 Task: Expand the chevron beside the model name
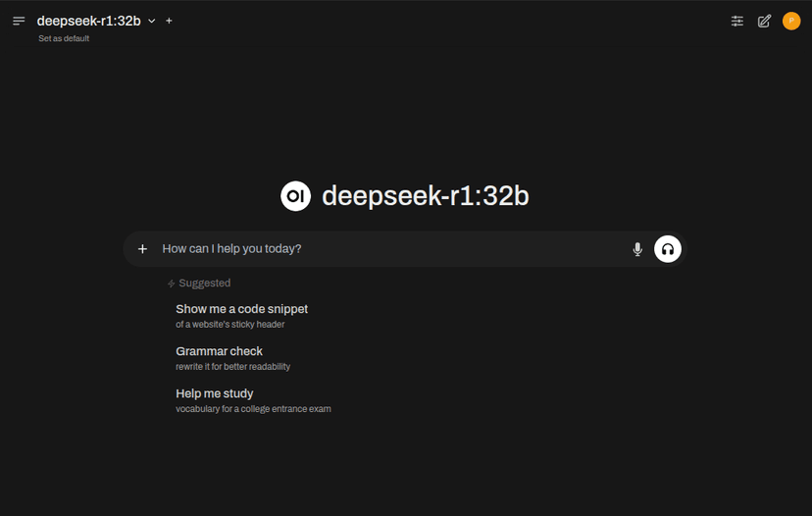pos(152,21)
